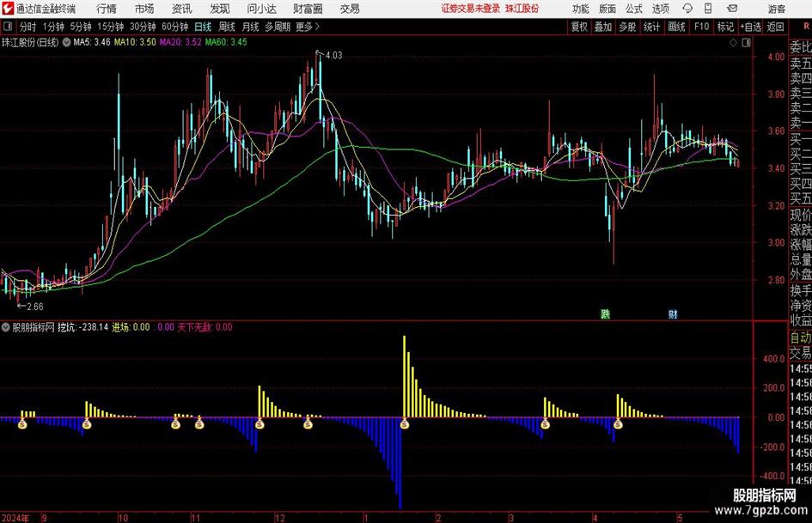Switch to 5分钟 chart period

80,27
